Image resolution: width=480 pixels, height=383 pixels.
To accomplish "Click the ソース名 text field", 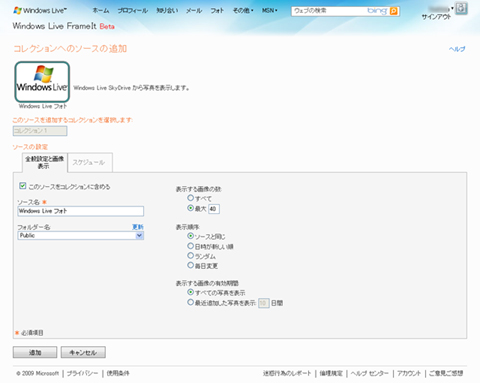I will point(80,211).
